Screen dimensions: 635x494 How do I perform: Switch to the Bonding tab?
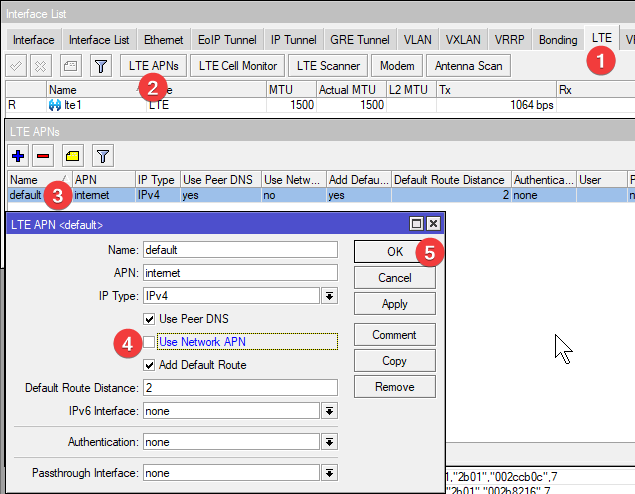558,40
